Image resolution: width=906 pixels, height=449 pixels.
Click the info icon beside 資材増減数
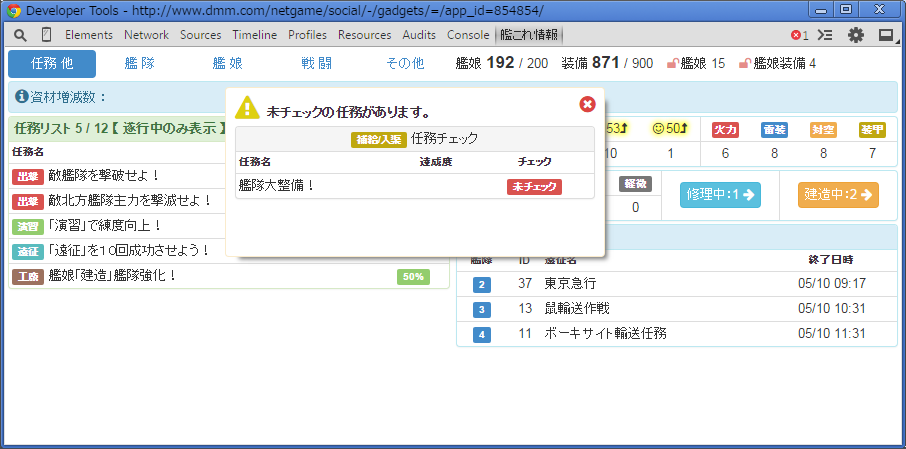point(22,97)
